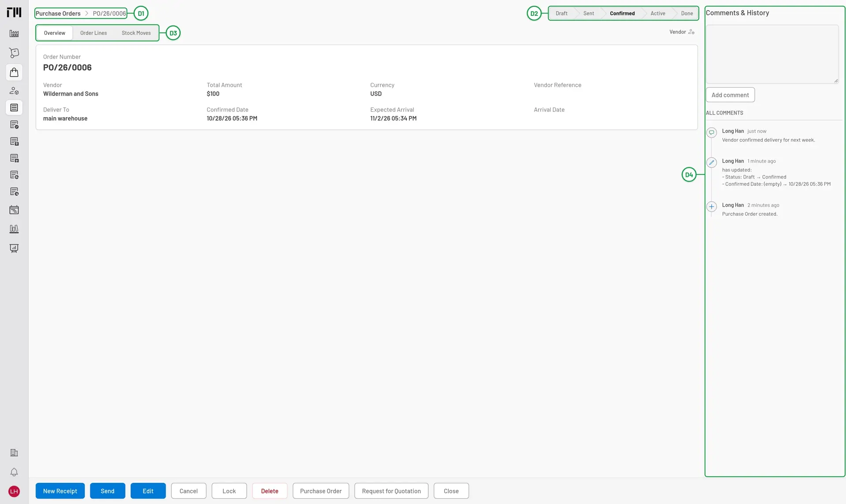Click the Request for Quotation button
The image size is (846, 504).
click(391, 491)
